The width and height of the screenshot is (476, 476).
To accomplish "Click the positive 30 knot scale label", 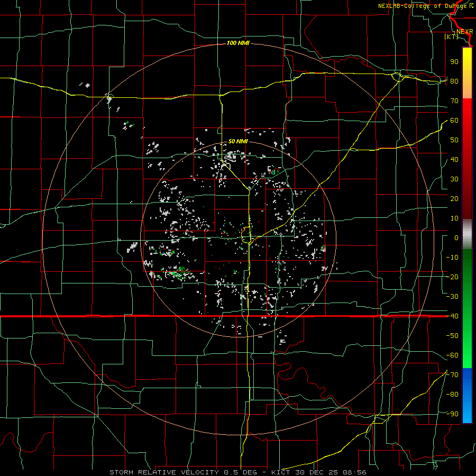I will pos(454,179).
